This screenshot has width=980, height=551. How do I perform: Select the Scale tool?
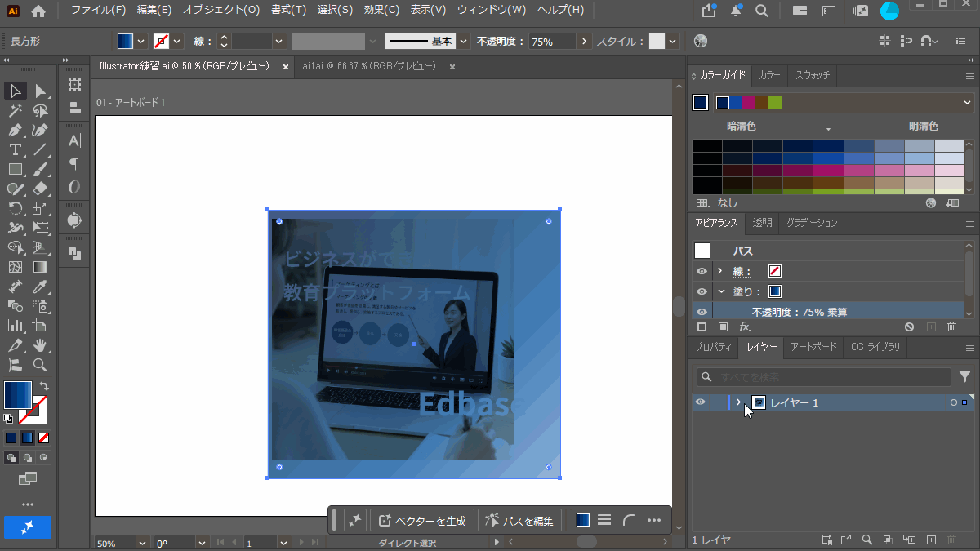click(x=40, y=209)
